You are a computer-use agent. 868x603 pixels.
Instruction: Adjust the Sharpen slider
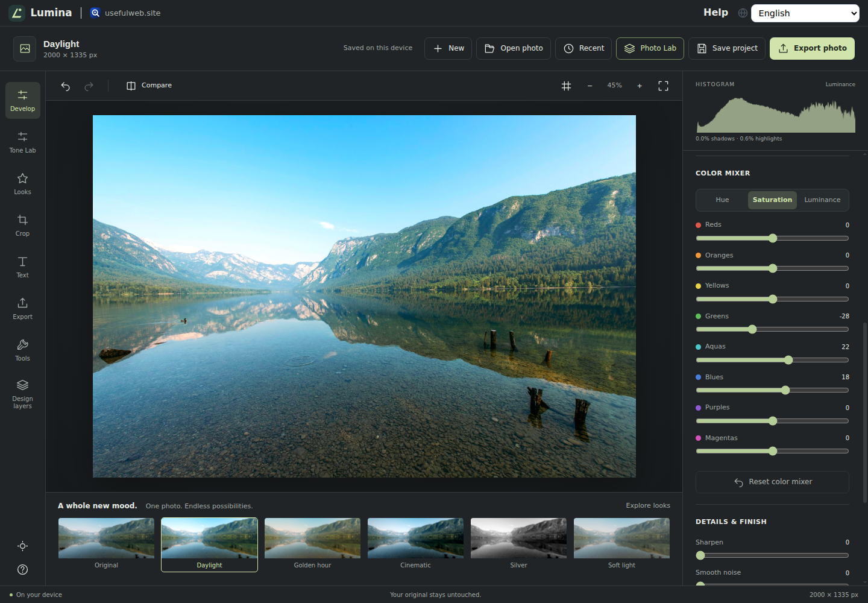pos(772,555)
